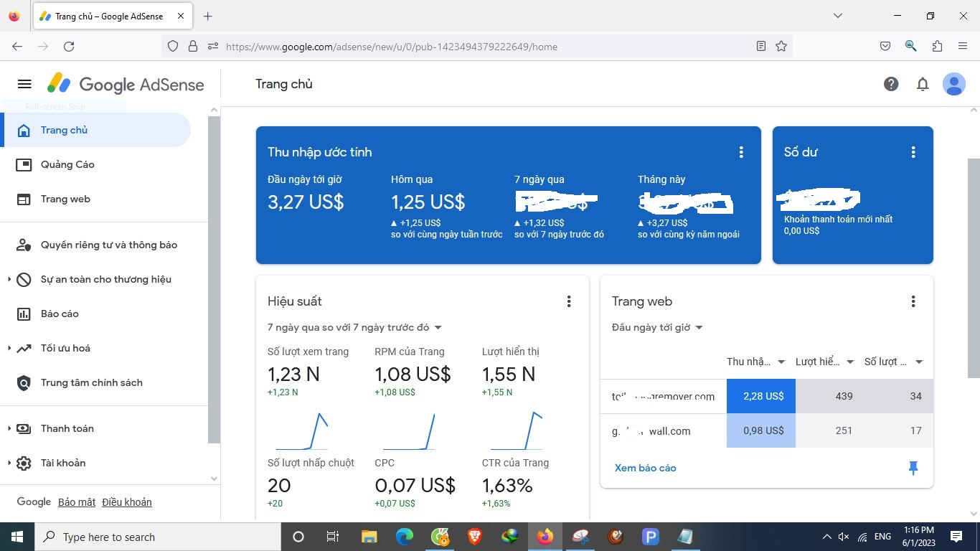Open Bảo mật footer link
Viewport: 980px width, 551px height.
[77, 502]
